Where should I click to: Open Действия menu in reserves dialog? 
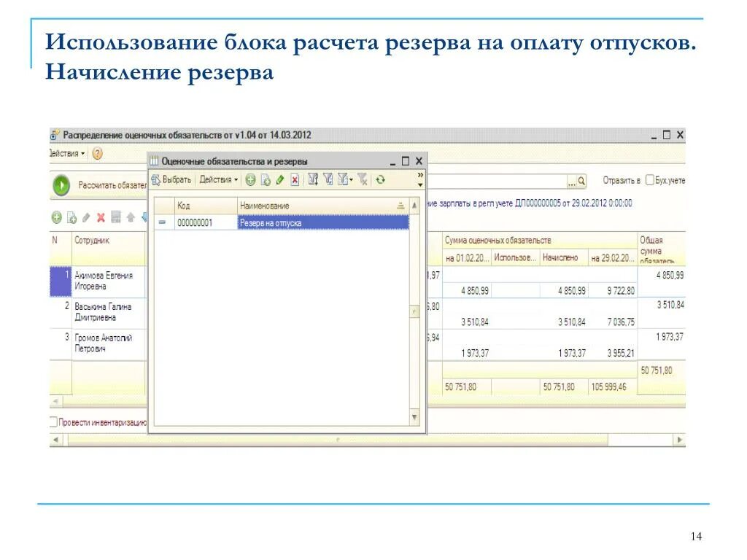(218, 180)
